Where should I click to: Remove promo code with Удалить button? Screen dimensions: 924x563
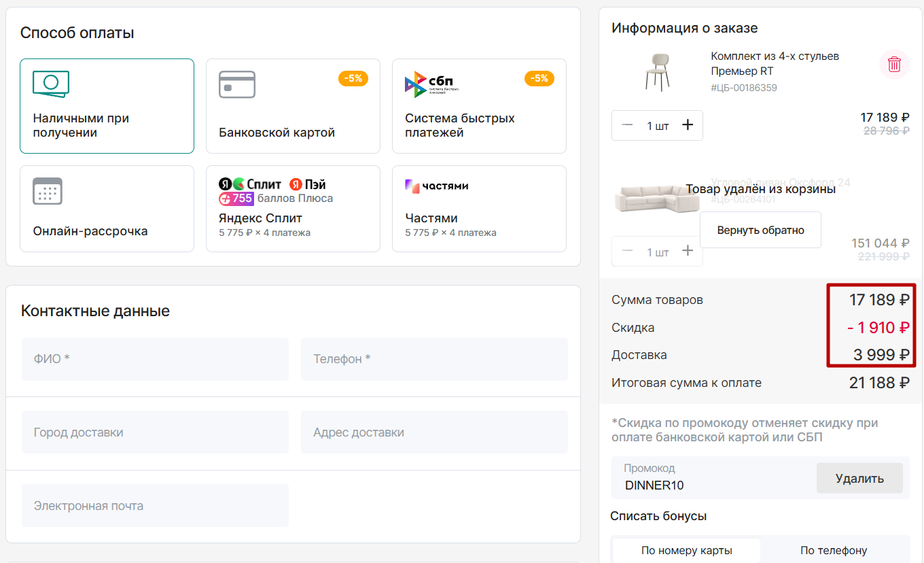[x=859, y=478]
